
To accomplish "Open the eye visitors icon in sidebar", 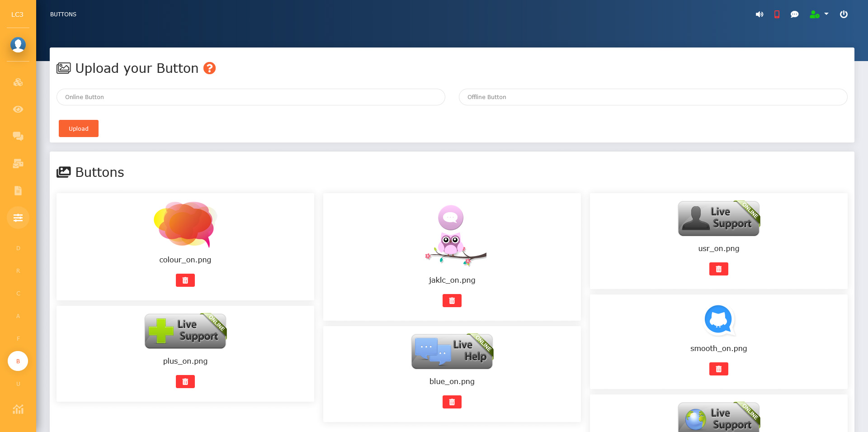I will 18,109.
